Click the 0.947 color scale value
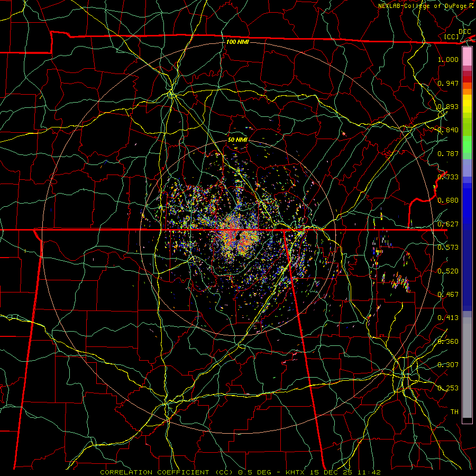Screen dimensions: 476x476 tap(448, 83)
